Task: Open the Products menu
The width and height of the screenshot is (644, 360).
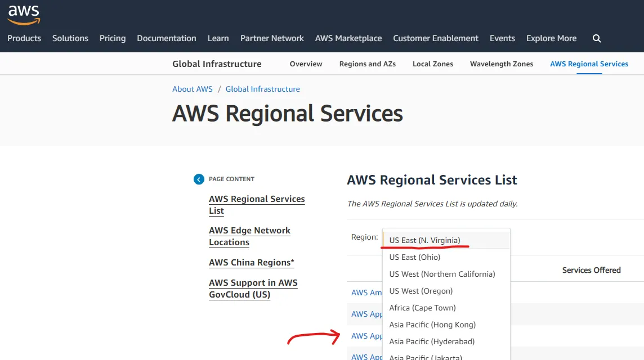Action: point(24,38)
